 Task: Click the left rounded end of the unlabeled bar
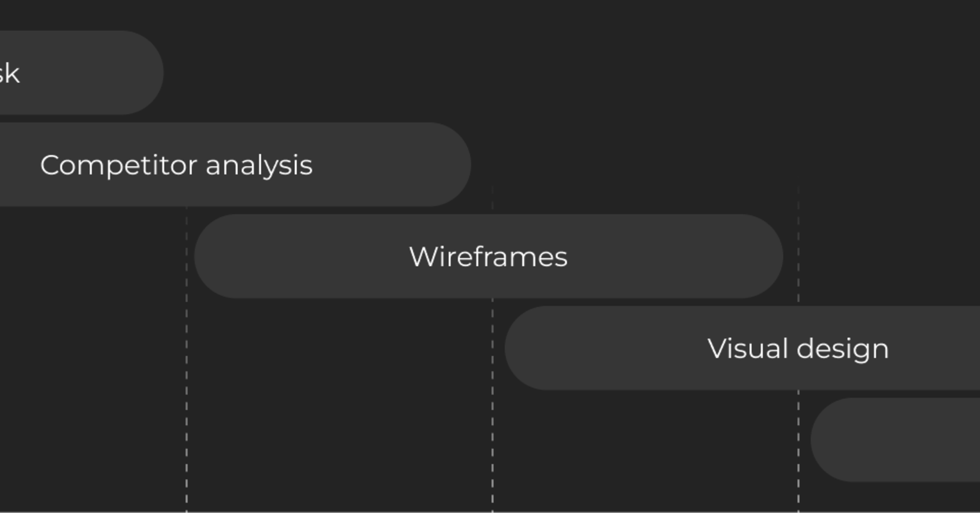832,439
